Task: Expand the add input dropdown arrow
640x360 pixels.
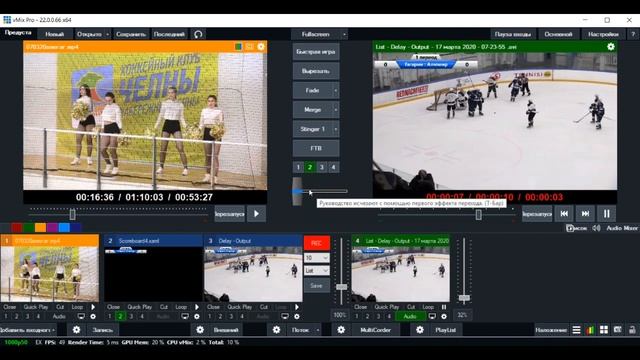Action: 53,330
